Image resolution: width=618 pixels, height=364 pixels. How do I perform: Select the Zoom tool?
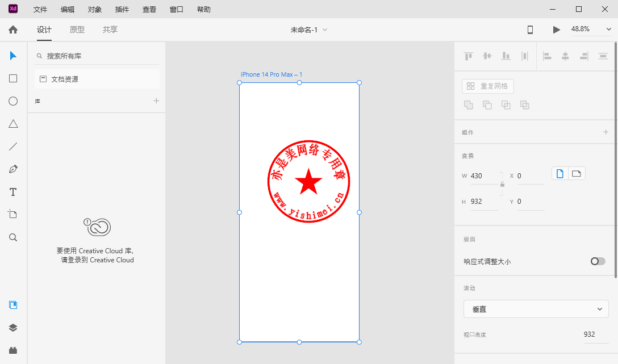[13, 237]
